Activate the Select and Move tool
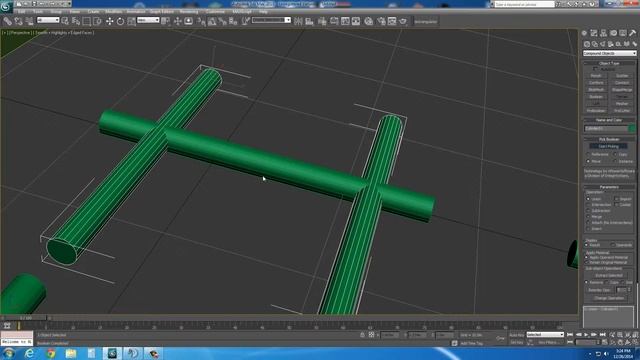The image size is (640, 360). click(109, 21)
